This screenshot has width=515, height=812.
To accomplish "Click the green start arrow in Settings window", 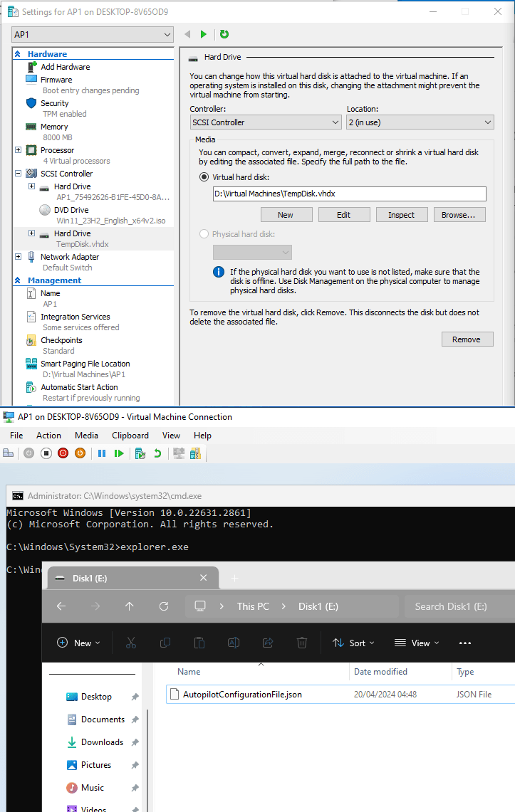I will click(204, 34).
